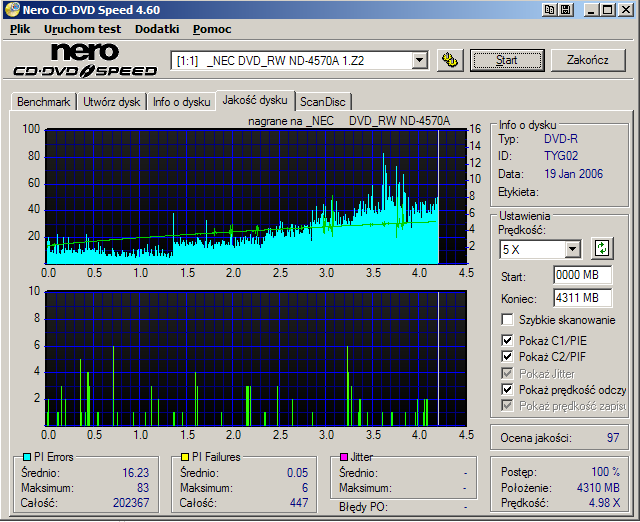Click the Ocena jakości value 97
This screenshot has width=640, height=522.
click(x=613, y=438)
